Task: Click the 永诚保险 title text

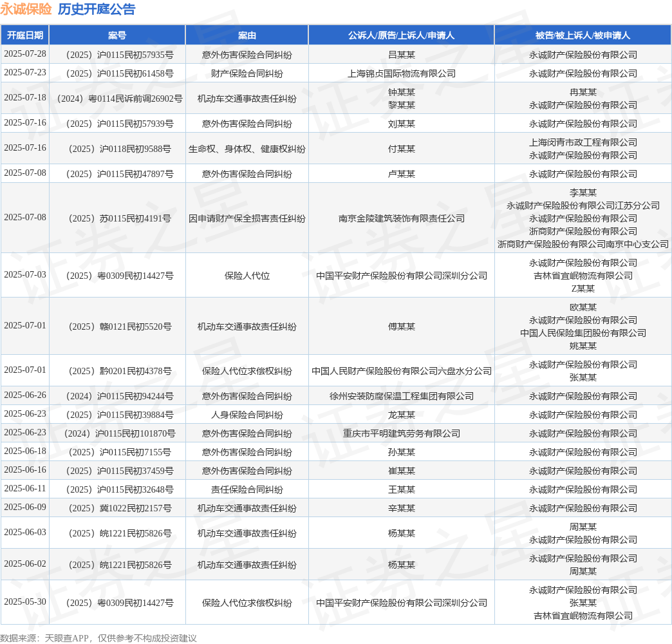Action: pyautogui.click(x=26, y=9)
